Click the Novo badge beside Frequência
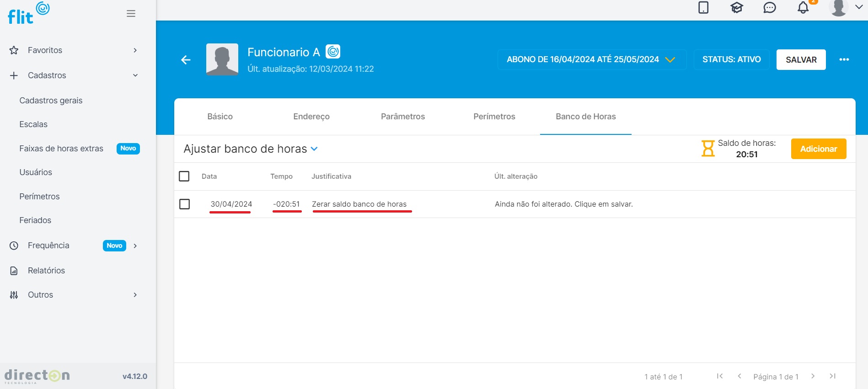The width and height of the screenshot is (868, 389). click(114, 246)
